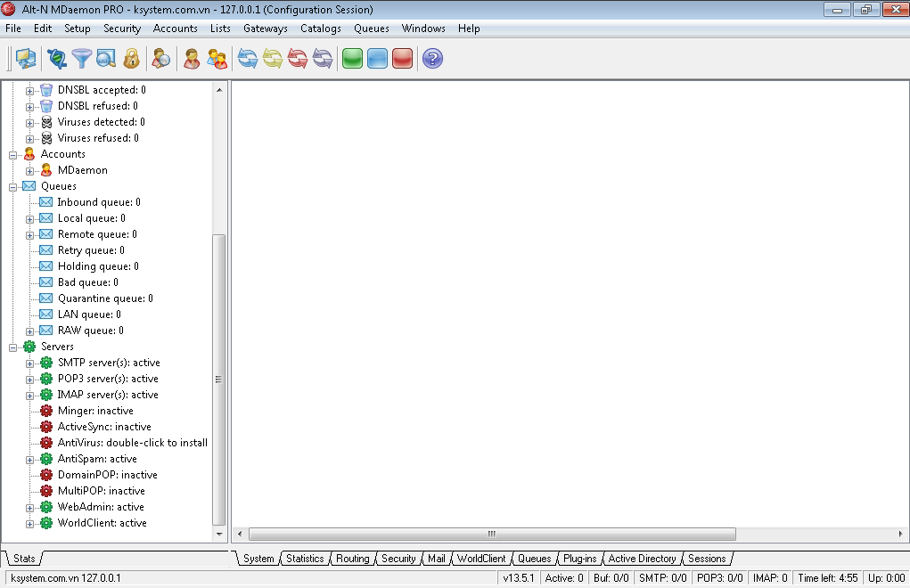Select 'Bad queue: 0' tree row
The height and width of the screenshot is (588, 910).
click(87, 282)
